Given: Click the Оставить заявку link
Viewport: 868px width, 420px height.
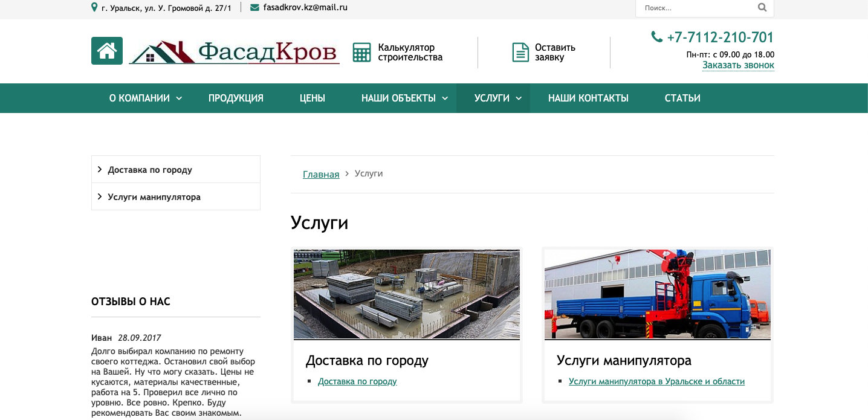Looking at the screenshot, I should coord(555,53).
